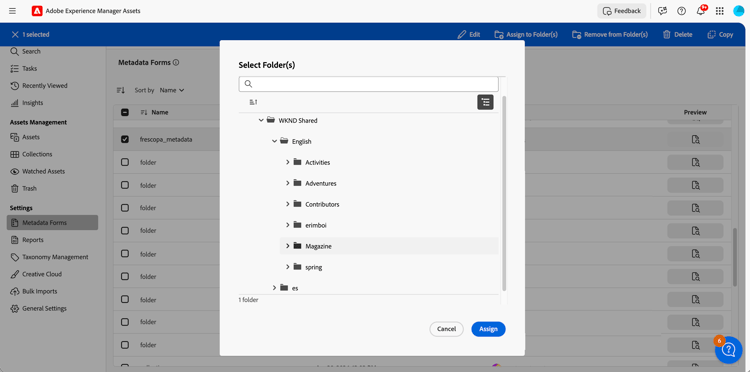Screen dimensions: 750x372
Task: Expand the es folder
Action: 275,288
